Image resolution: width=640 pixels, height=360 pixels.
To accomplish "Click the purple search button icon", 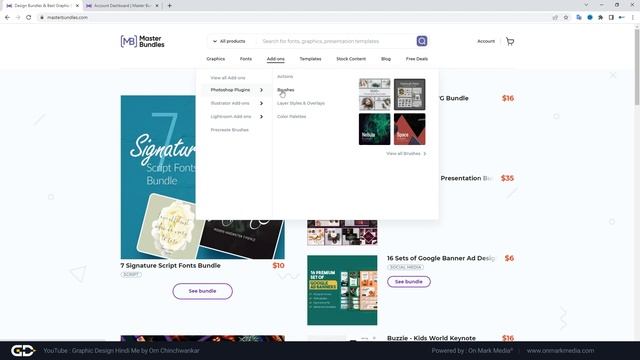I will [x=422, y=41].
